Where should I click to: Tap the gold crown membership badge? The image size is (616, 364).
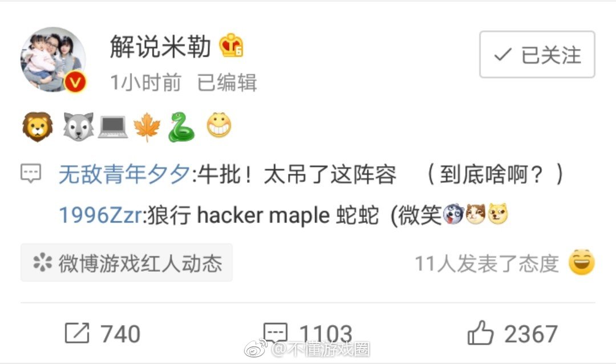point(232,46)
